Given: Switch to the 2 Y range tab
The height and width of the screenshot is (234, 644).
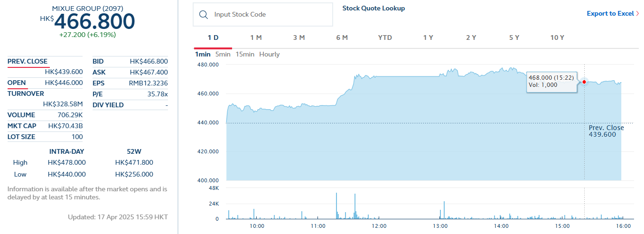Looking at the screenshot, I should [x=471, y=37].
